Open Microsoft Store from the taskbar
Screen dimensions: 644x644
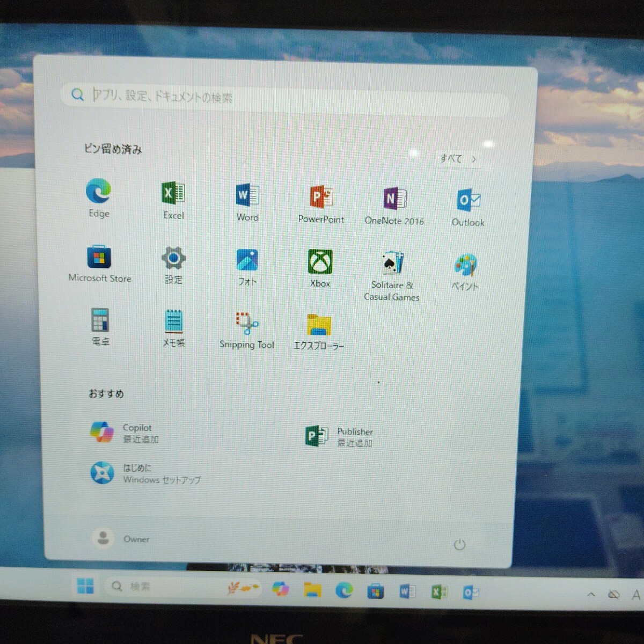tap(375, 591)
